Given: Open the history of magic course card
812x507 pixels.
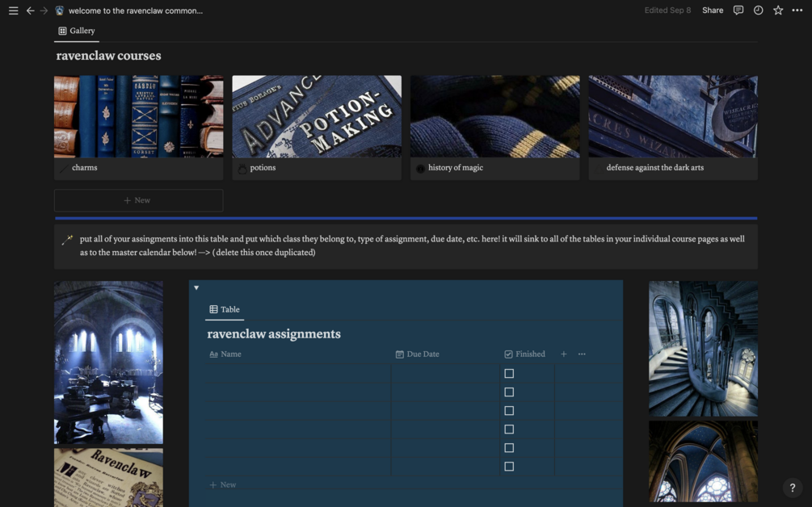Looking at the screenshot, I should [x=495, y=128].
